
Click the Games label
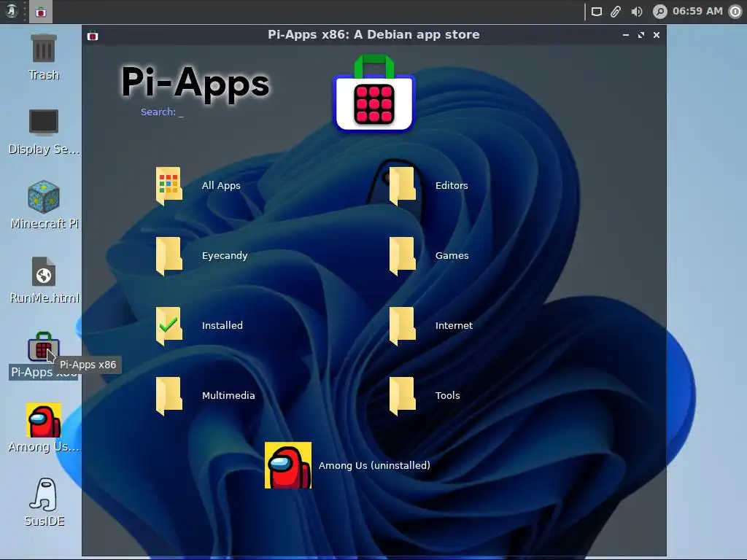[x=452, y=256]
